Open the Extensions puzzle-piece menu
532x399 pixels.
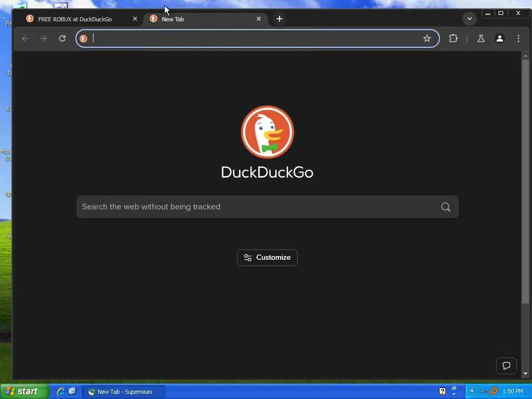tap(453, 38)
